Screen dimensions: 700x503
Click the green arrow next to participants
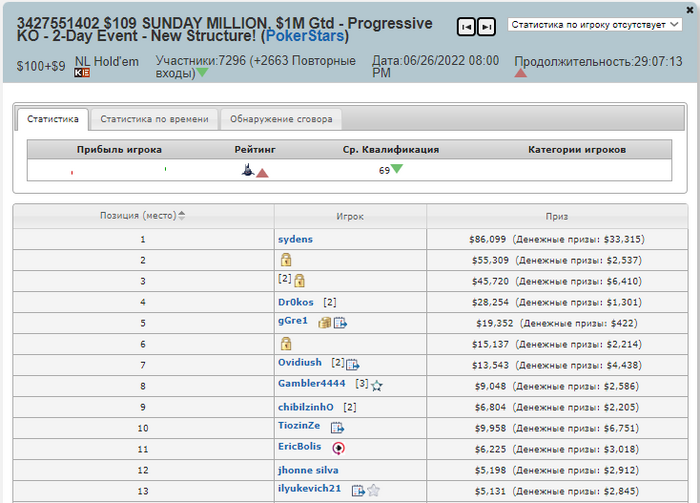(x=202, y=72)
